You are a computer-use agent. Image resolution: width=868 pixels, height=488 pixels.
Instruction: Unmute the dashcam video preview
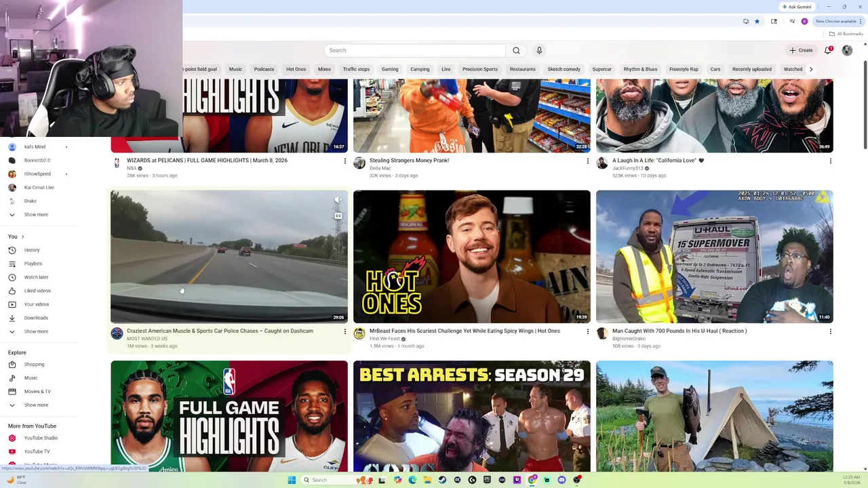[x=338, y=200]
